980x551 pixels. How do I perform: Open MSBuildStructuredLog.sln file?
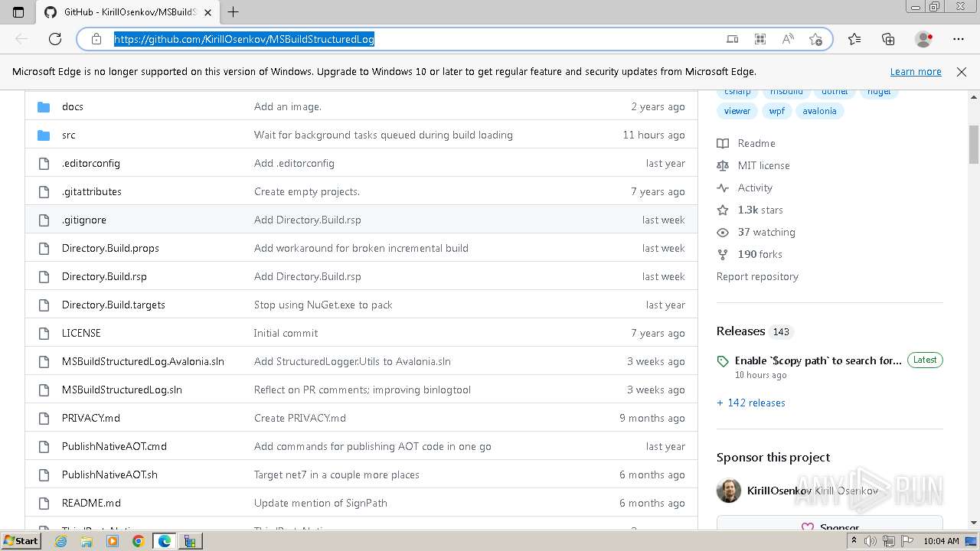coord(122,390)
